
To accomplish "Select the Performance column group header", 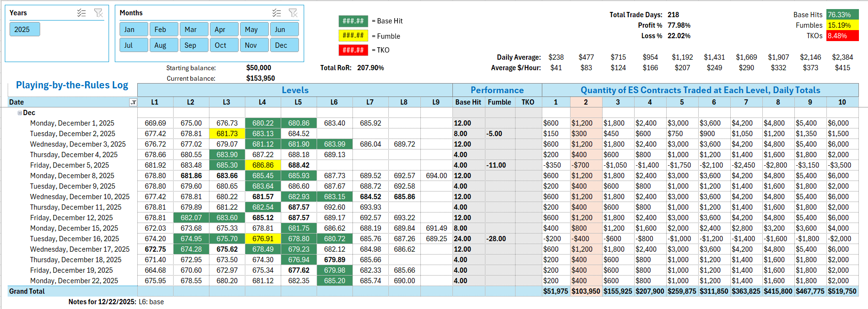I will click(497, 90).
